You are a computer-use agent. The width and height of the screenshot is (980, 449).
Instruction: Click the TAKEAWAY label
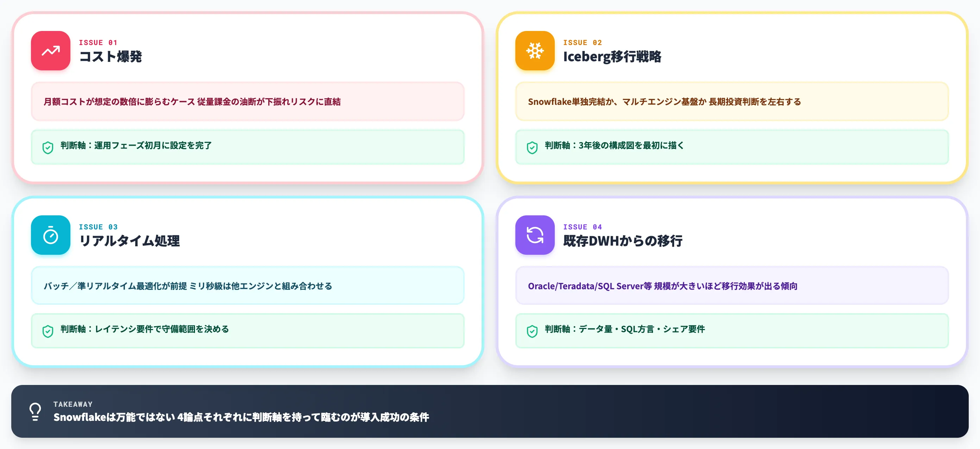point(73,404)
